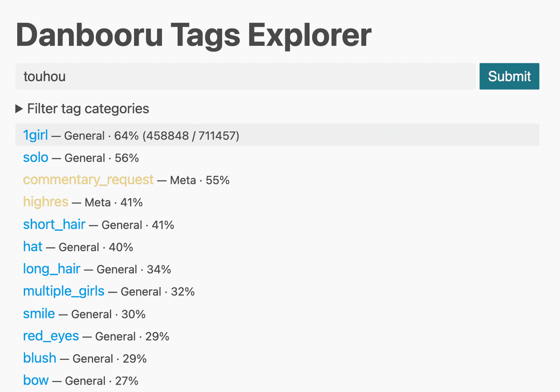Open the blush tag link
Viewport: 560px width, 392px height.
point(40,358)
